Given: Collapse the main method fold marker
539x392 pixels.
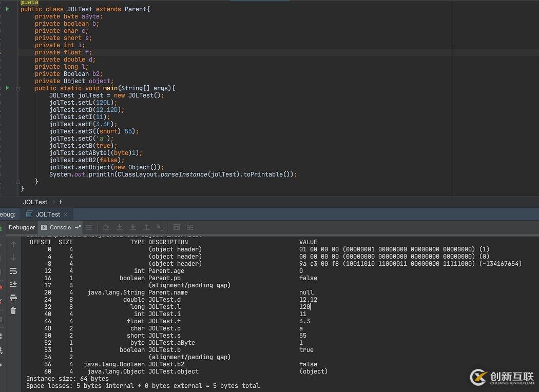Looking at the screenshot, I should tap(18, 88).
